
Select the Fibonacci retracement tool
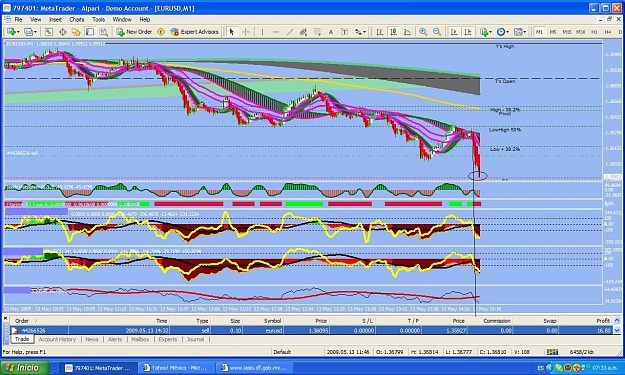[x=317, y=32]
